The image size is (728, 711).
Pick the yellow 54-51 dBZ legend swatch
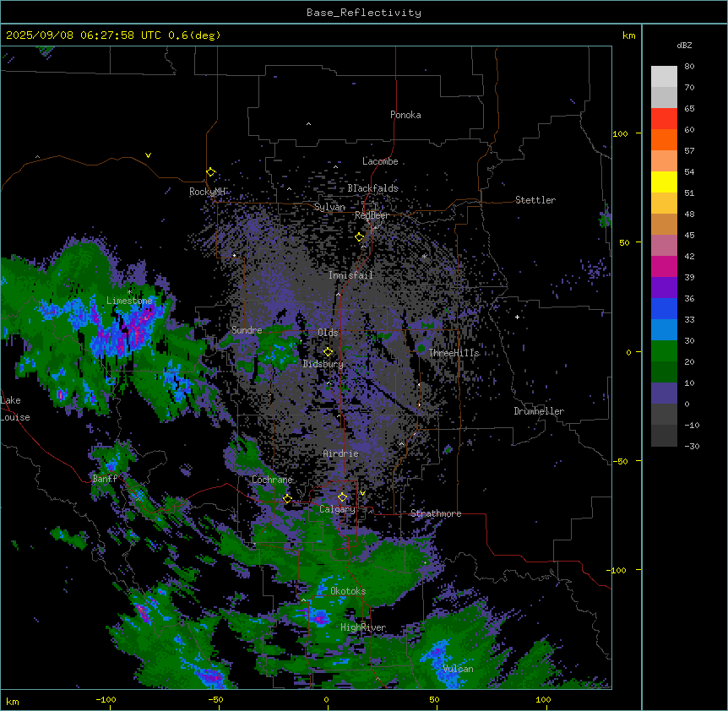[664, 182]
